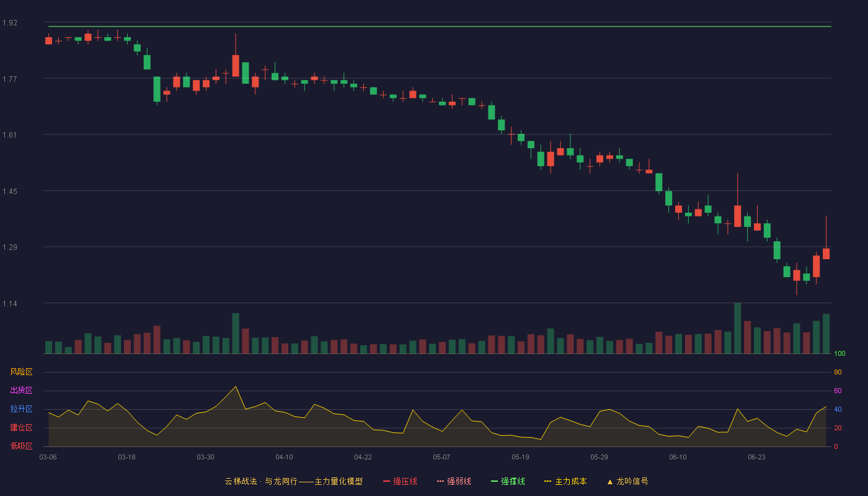Toggle the 强撑线 legend series

pyautogui.click(x=508, y=481)
